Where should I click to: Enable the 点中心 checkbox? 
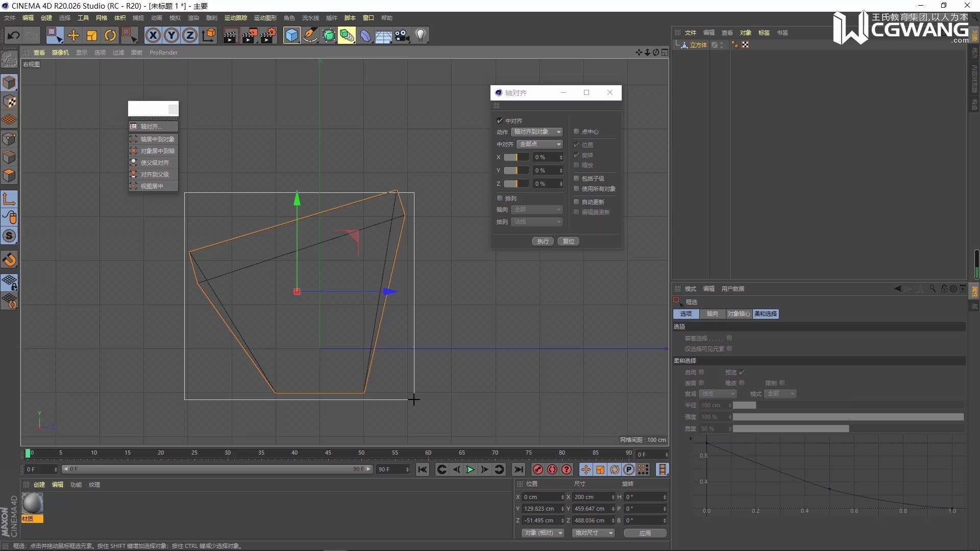coord(576,132)
